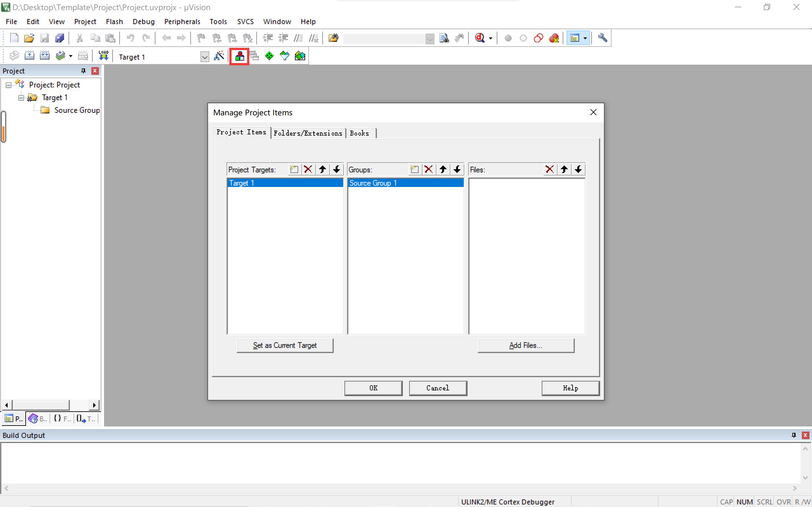Image resolution: width=812 pixels, height=507 pixels.
Task: Click the LOAD download-to-flash icon
Action: pyautogui.click(x=103, y=56)
